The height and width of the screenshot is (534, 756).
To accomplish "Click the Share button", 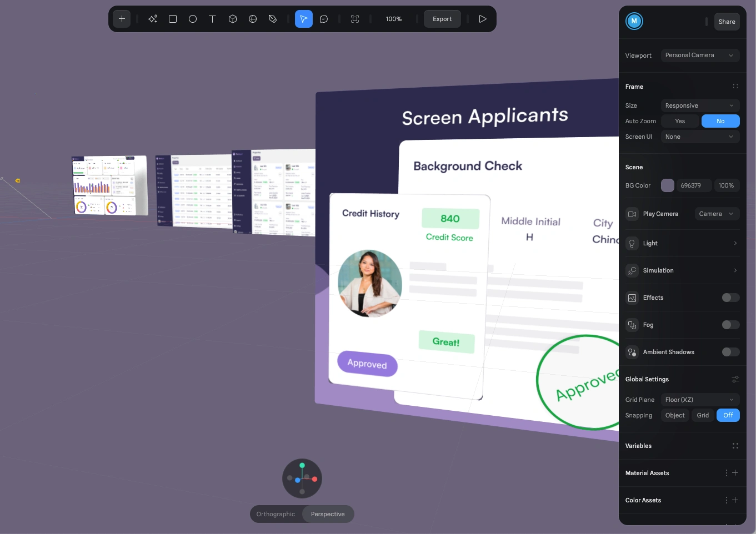I will 727,22.
